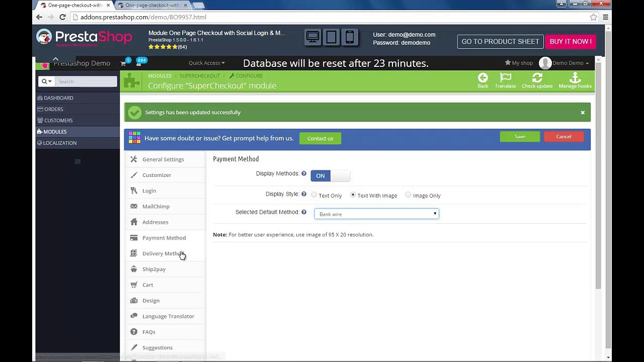Click the Translate flag icon
The width and height of the screenshot is (644, 362).
[x=505, y=77]
